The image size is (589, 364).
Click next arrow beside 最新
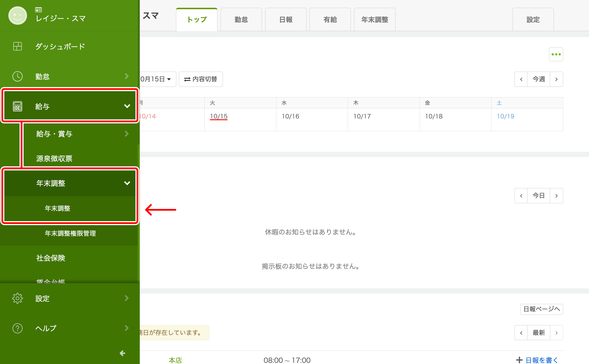[557, 333]
